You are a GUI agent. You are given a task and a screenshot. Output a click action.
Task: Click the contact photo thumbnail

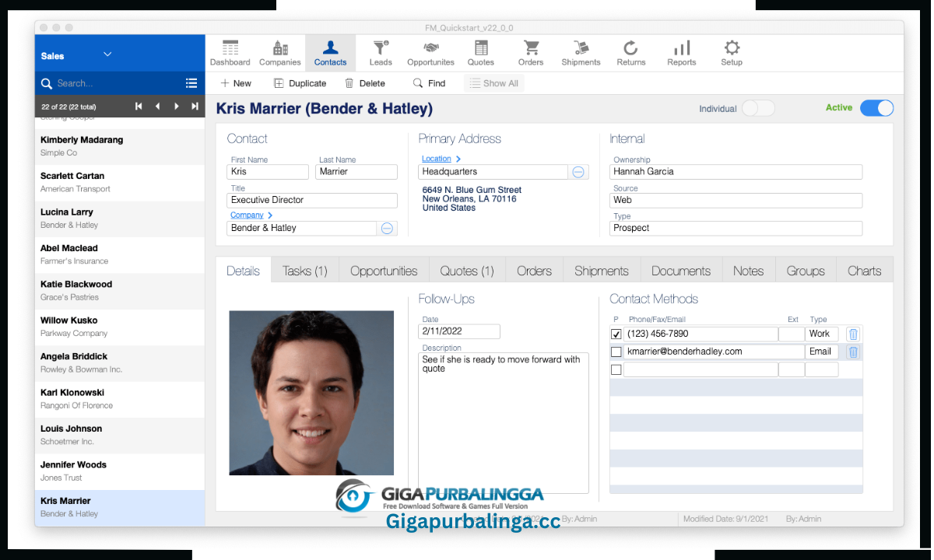click(x=311, y=393)
